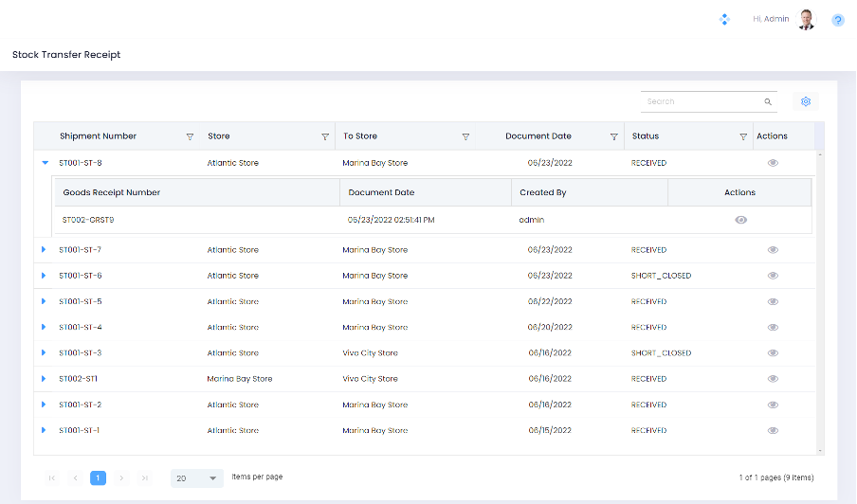Click the Status column filter icon
Viewport: 857px width, 504px height.
click(743, 136)
